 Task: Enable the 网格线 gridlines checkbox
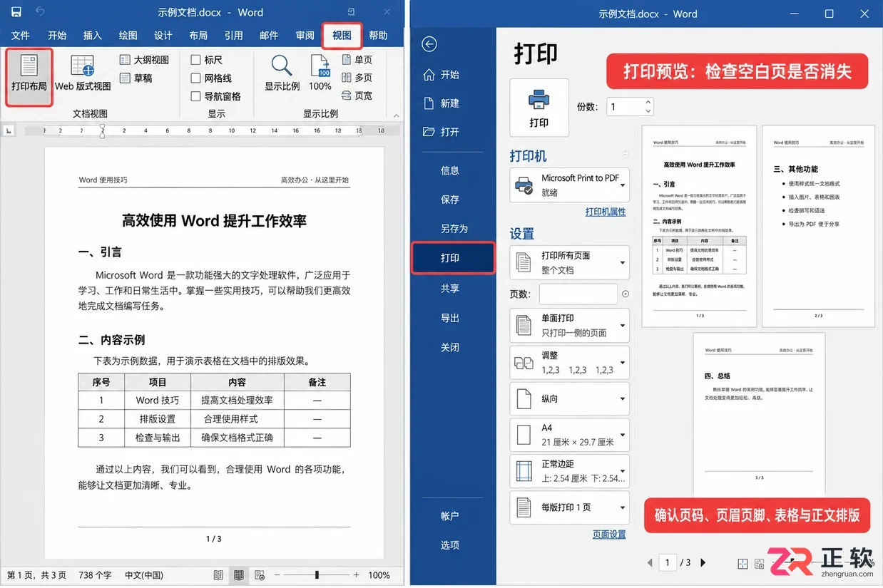point(196,78)
